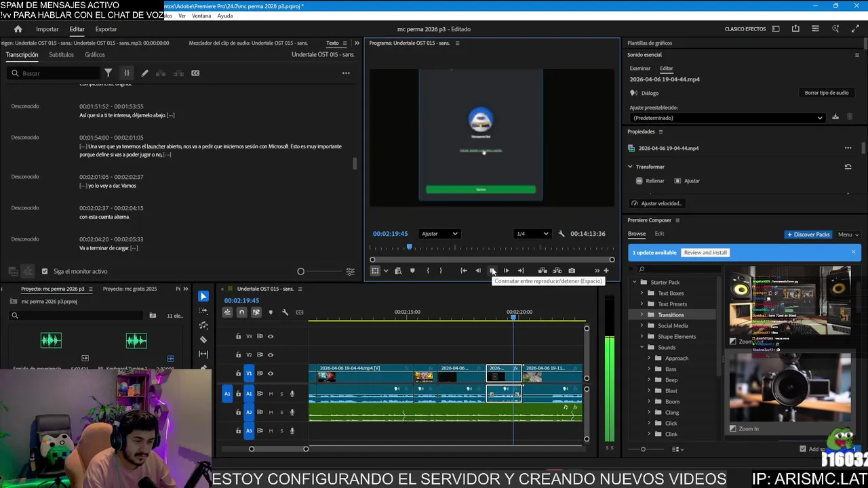Switch to Examinar tab in Sonido esencial
Image resolution: width=868 pixels, height=488 pixels.
click(640, 68)
